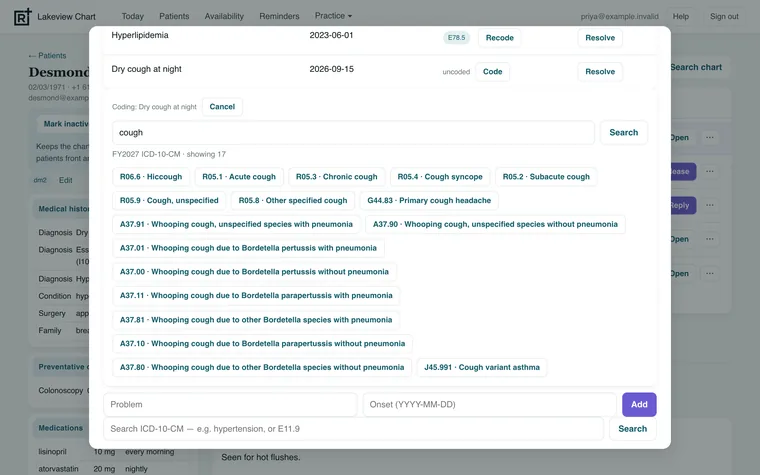Image resolution: width=760 pixels, height=475 pixels.
Task: Select code R06.6 Hiccough
Action: (x=151, y=177)
